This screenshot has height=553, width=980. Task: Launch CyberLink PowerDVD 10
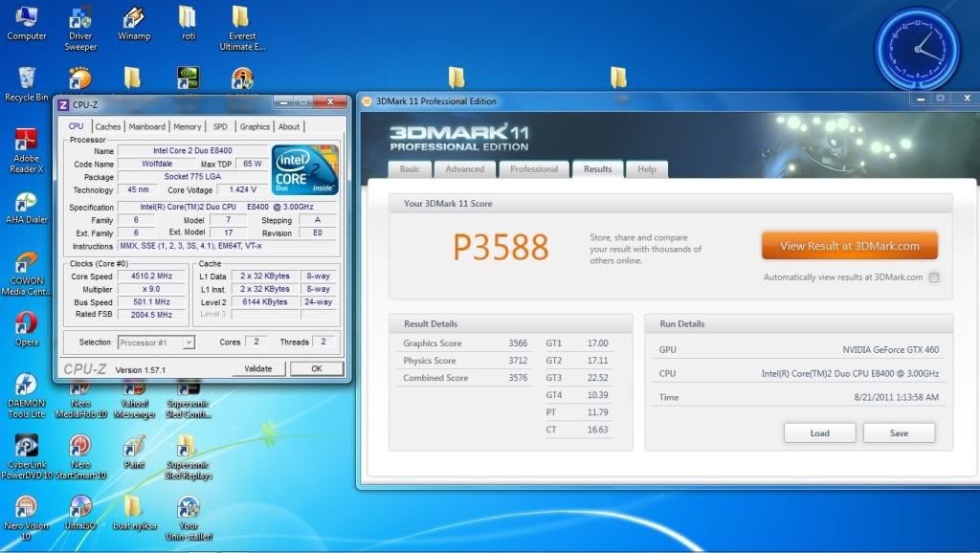click(26, 456)
